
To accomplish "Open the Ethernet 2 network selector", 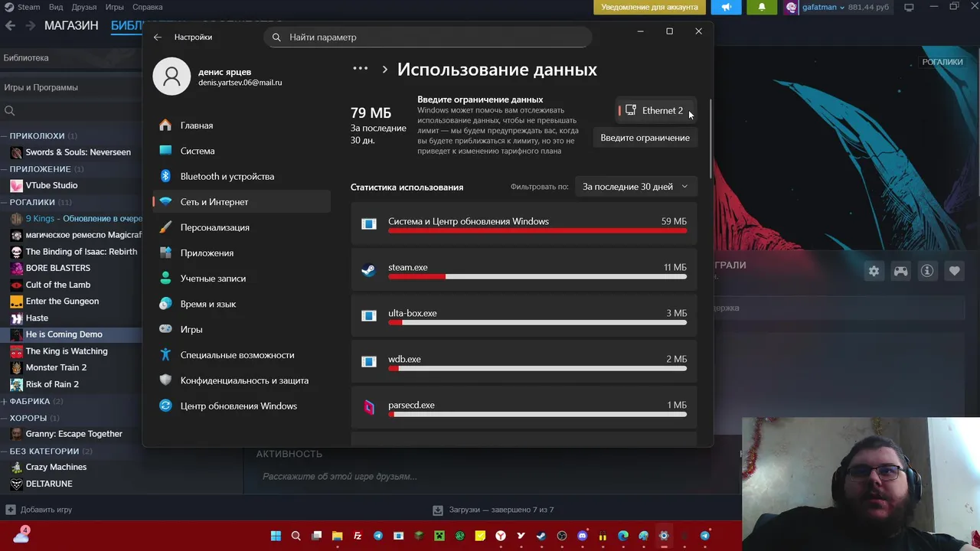I will tap(655, 110).
